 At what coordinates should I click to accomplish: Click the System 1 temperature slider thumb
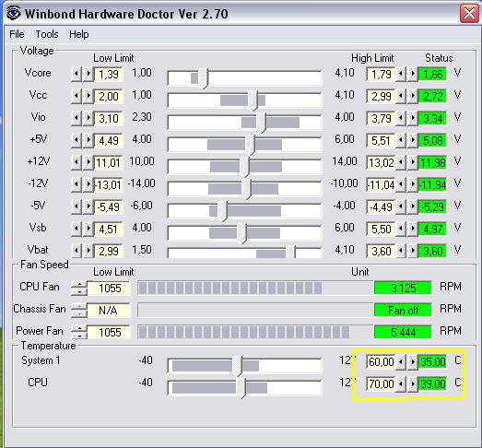click(238, 367)
